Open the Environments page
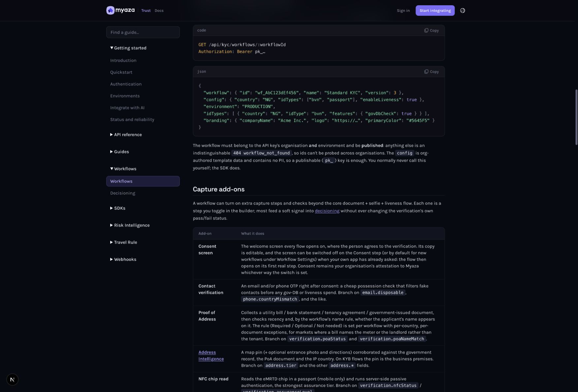The height and width of the screenshot is (392, 578). [x=125, y=96]
